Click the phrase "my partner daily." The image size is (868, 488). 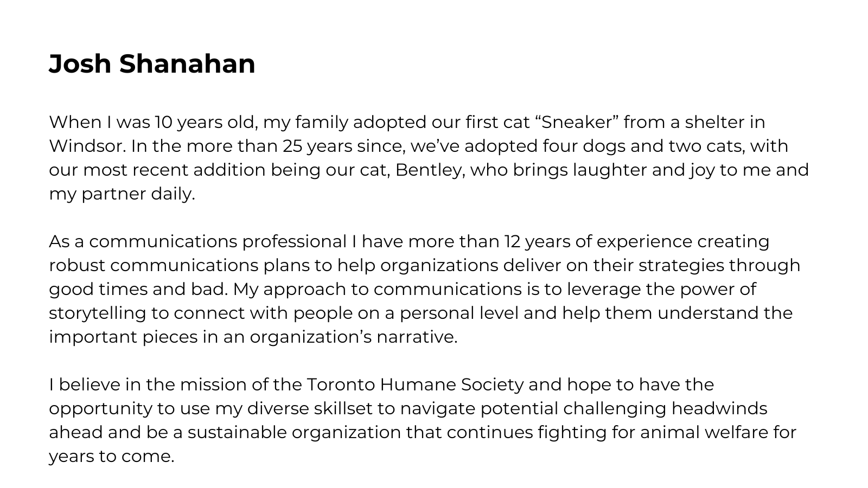coord(122,194)
